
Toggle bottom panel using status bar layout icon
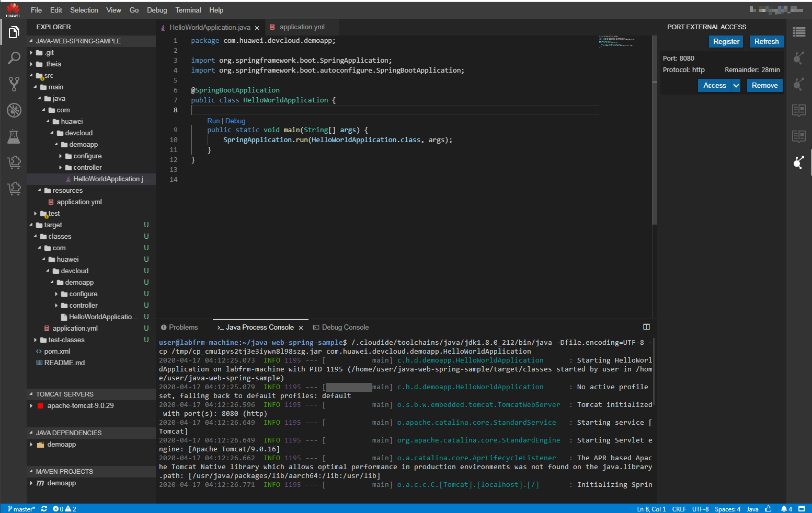[x=802, y=509]
